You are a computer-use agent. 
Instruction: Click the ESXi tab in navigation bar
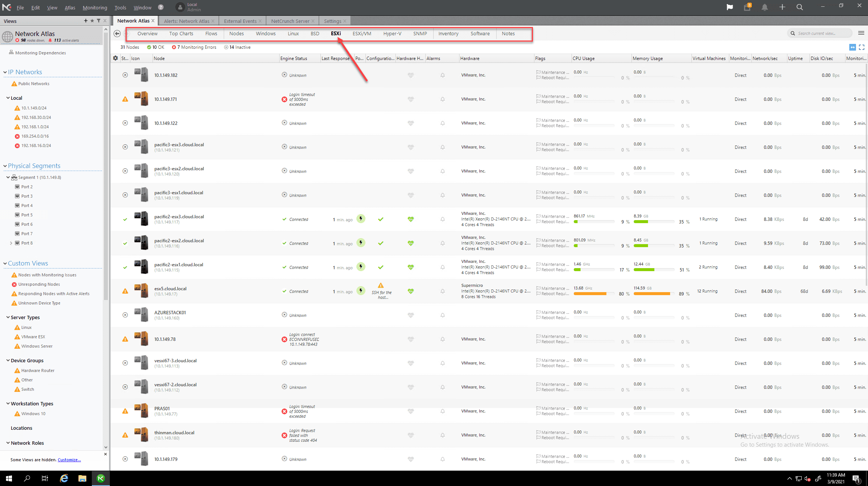tap(335, 33)
